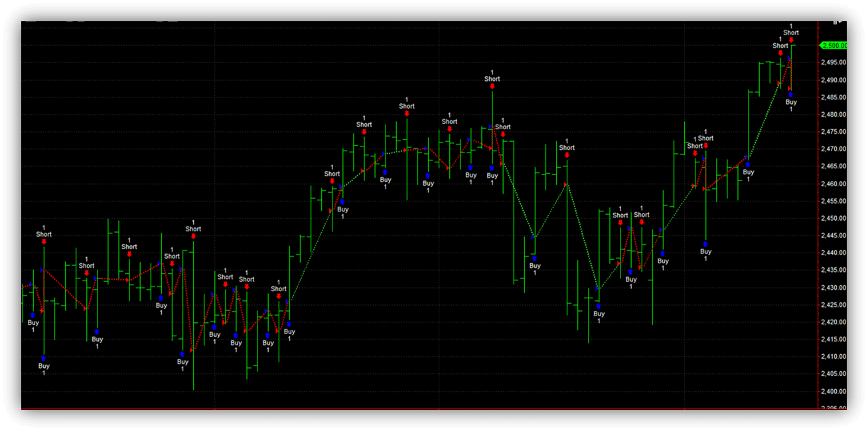The image size is (868, 431).
Task: Click the blue Buy arrow at the 2,425 low before the recovery
Action: [599, 306]
